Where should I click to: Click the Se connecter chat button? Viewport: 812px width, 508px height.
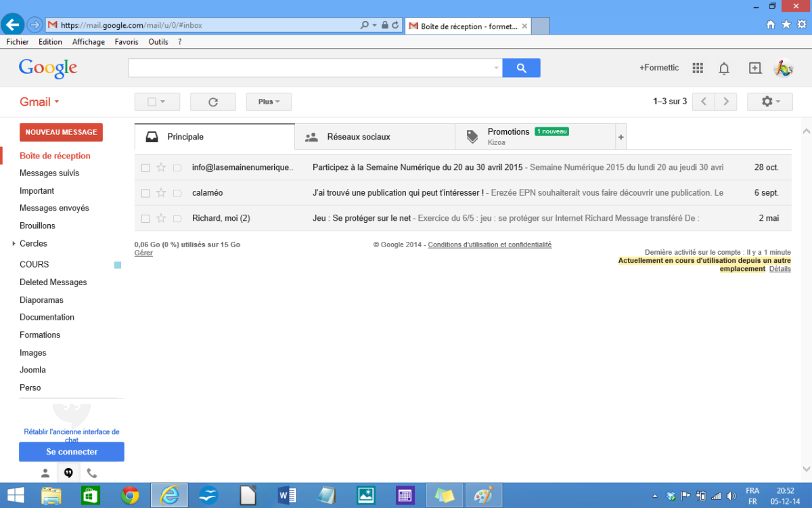tap(72, 452)
